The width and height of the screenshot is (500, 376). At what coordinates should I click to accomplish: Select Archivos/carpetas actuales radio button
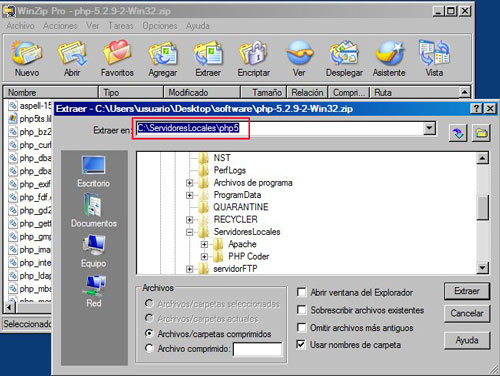149,318
